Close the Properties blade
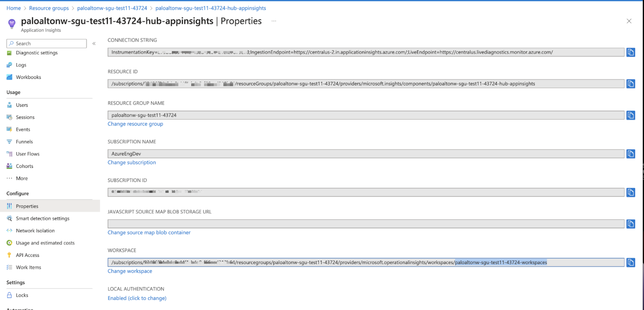 coord(629,21)
